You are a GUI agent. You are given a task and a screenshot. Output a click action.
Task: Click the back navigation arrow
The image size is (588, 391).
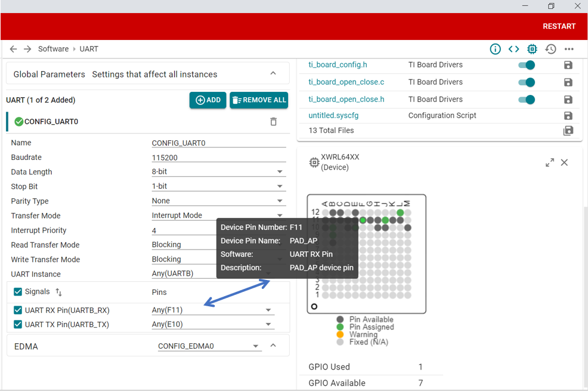[x=13, y=49]
